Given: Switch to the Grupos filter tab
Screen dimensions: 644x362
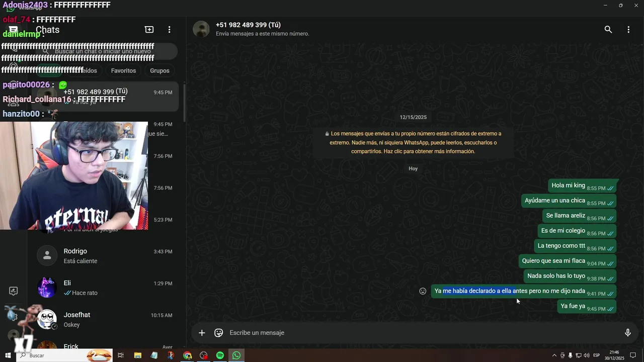Looking at the screenshot, I should [x=159, y=71].
